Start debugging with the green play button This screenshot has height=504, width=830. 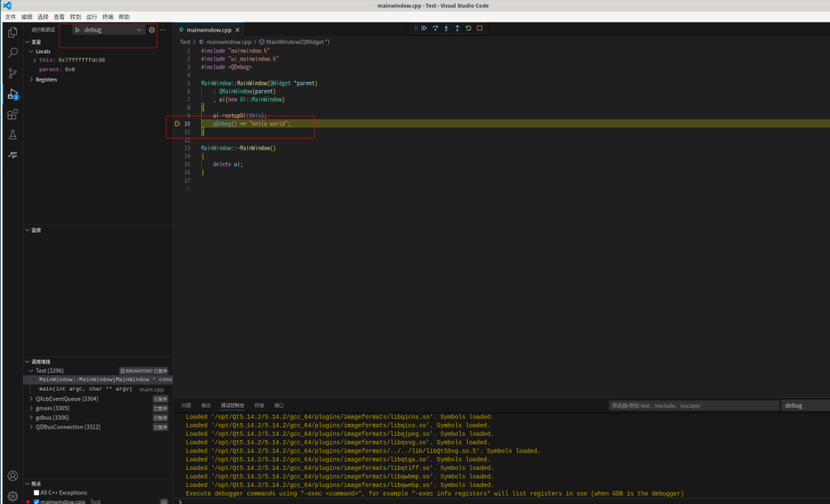click(x=77, y=30)
